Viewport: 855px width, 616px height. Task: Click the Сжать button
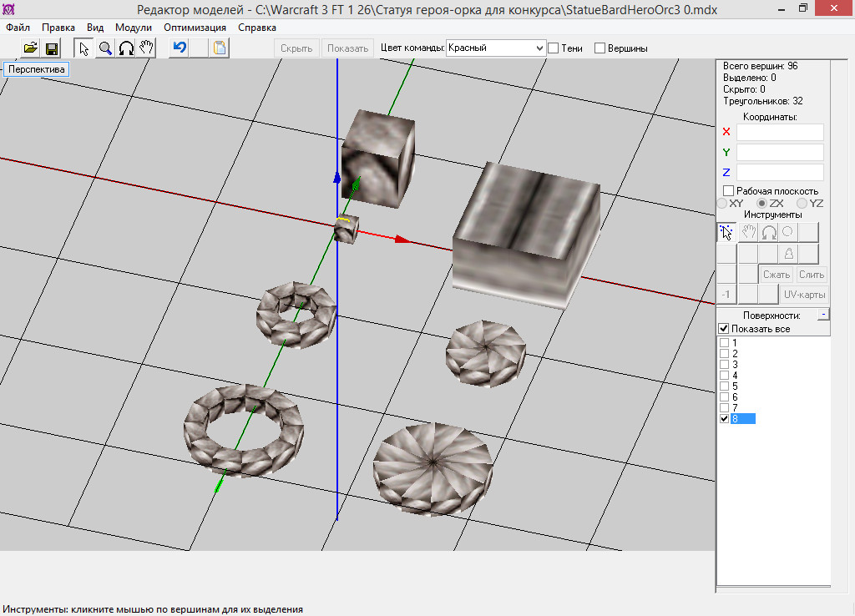pyautogui.click(x=777, y=275)
